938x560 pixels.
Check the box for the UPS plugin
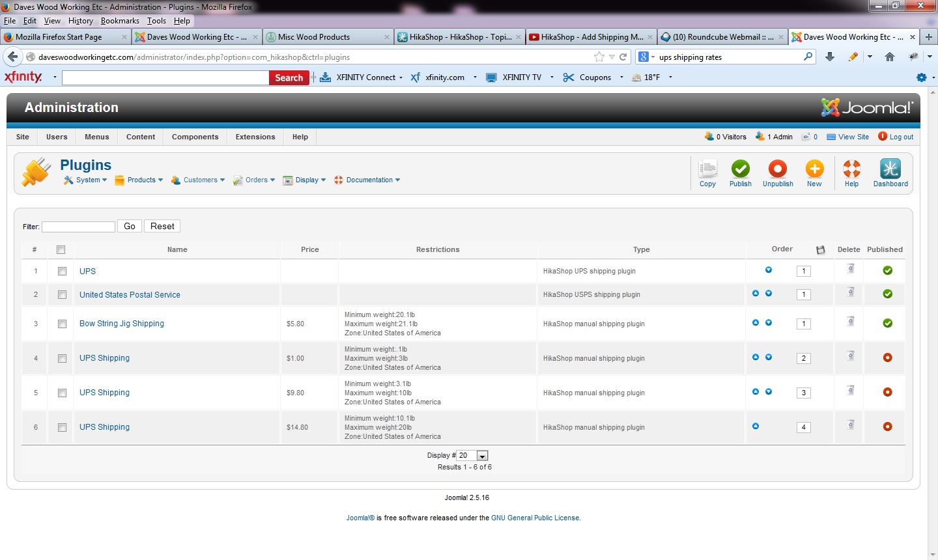[x=62, y=271]
